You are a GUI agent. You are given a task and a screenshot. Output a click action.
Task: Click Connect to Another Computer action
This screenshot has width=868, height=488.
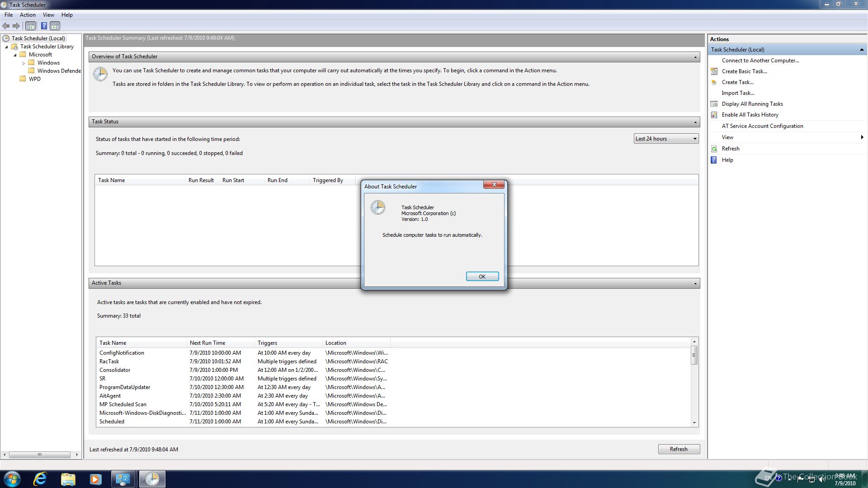coord(760,61)
